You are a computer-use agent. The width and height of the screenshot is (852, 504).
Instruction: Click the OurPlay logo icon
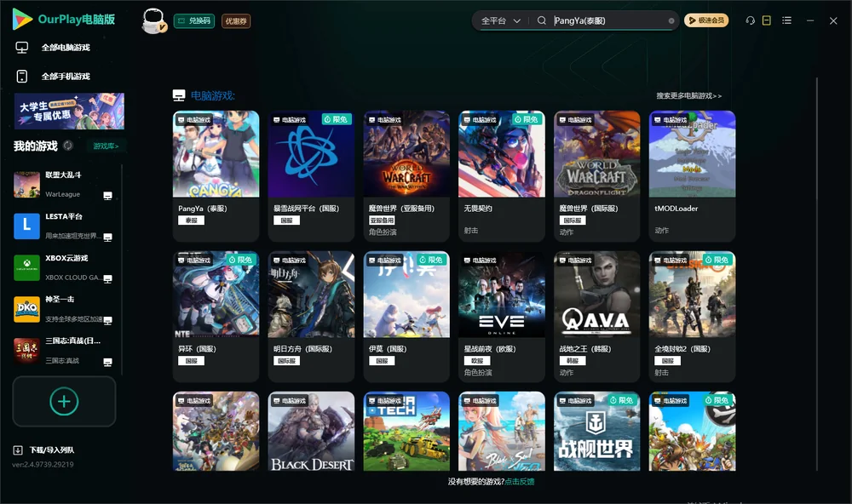(22, 19)
